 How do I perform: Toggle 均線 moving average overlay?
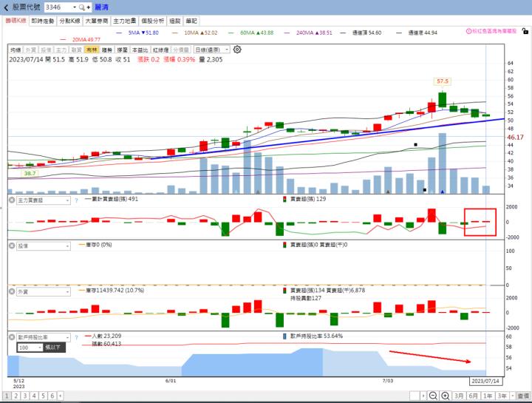(16, 50)
